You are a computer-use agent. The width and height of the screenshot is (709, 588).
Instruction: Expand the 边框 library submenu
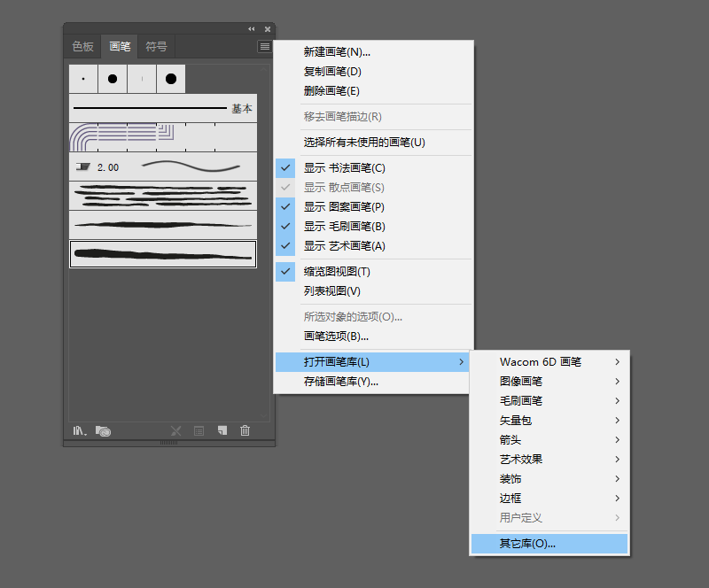point(549,498)
